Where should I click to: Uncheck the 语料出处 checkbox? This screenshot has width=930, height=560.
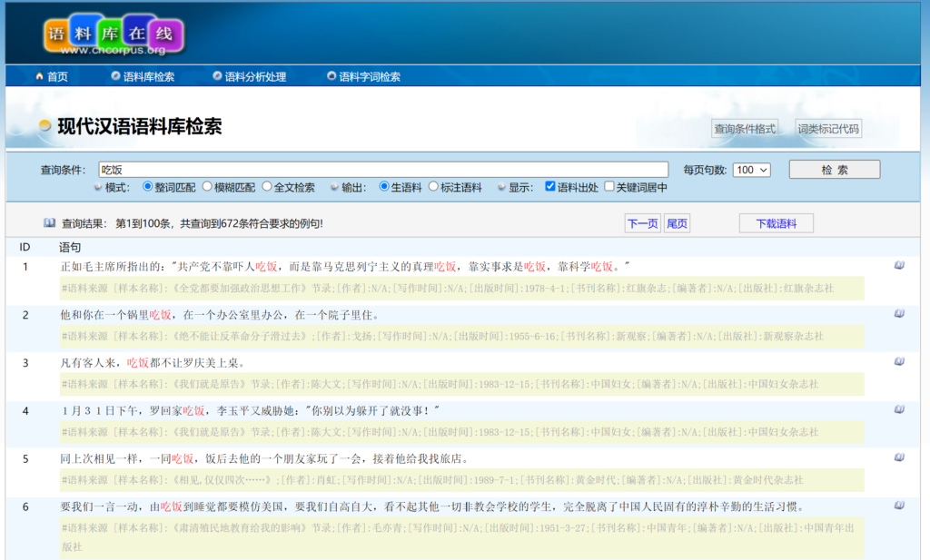pyautogui.click(x=550, y=187)
